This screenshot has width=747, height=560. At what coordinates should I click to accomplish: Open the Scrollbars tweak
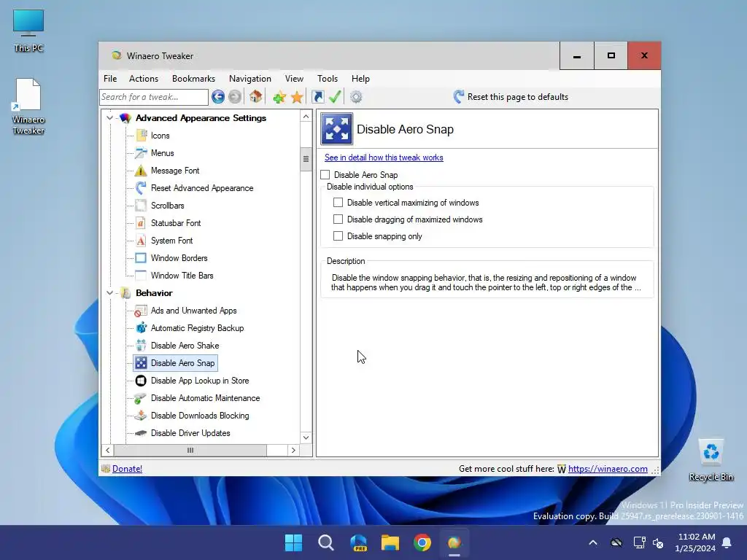tap(167, 206)
